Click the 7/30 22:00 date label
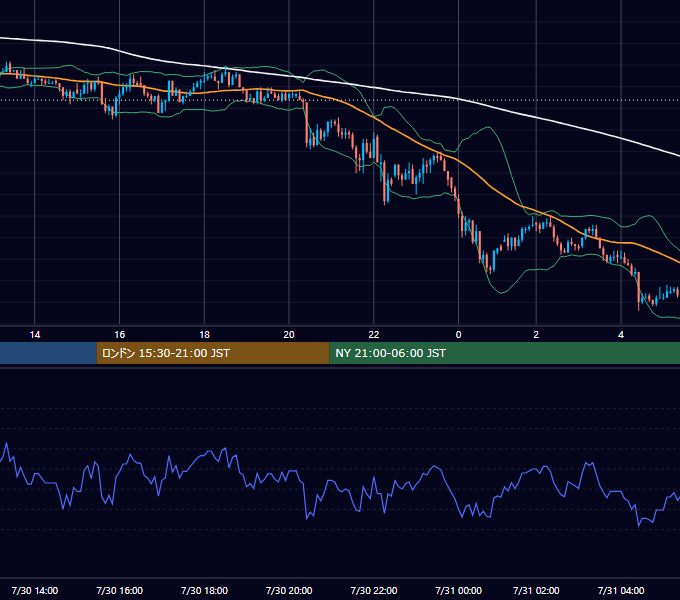 374,590
